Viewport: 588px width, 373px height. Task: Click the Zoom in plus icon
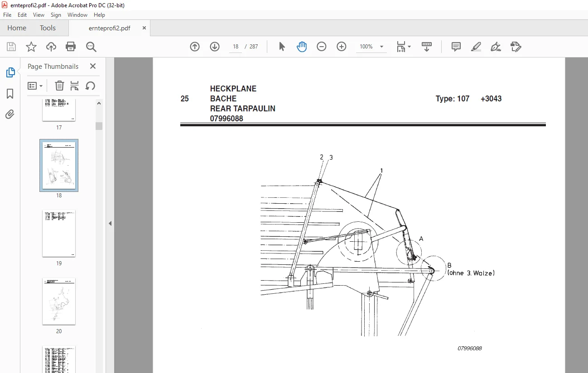pyautogui.click(x=342, y=47)
